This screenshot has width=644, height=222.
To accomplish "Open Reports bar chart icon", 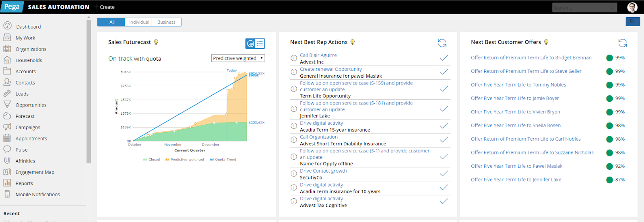I will coord(7,183).
